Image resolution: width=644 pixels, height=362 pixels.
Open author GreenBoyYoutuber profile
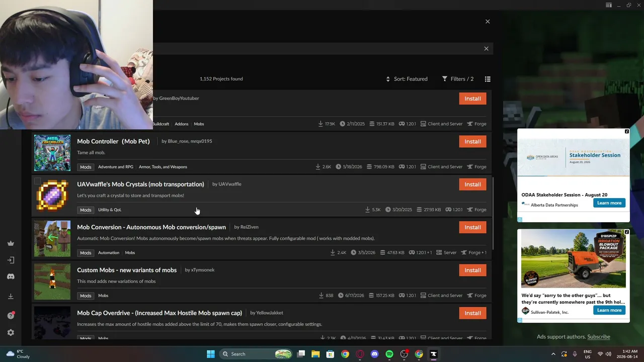[179, 98]
